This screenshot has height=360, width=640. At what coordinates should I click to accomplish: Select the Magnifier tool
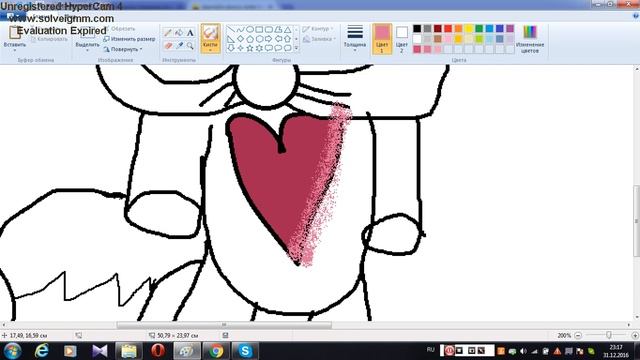(190, 45)
